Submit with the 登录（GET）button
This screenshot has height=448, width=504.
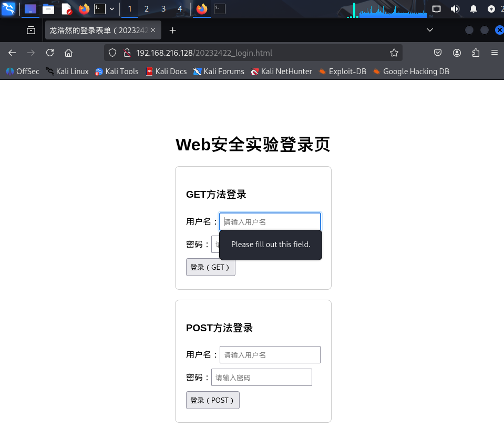tap(211, 267)
